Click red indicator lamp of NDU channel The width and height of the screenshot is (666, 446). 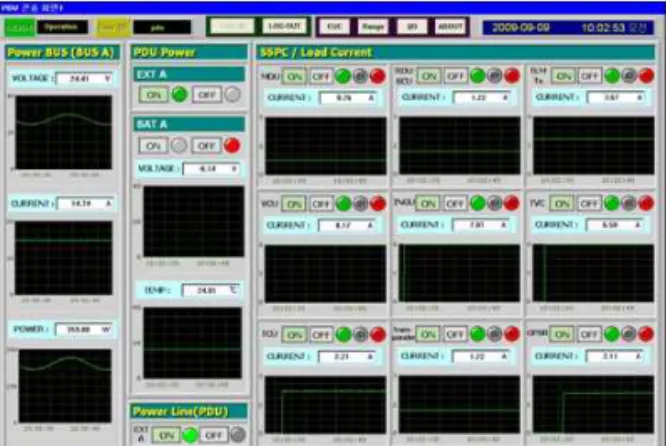(x=377, y=76)
